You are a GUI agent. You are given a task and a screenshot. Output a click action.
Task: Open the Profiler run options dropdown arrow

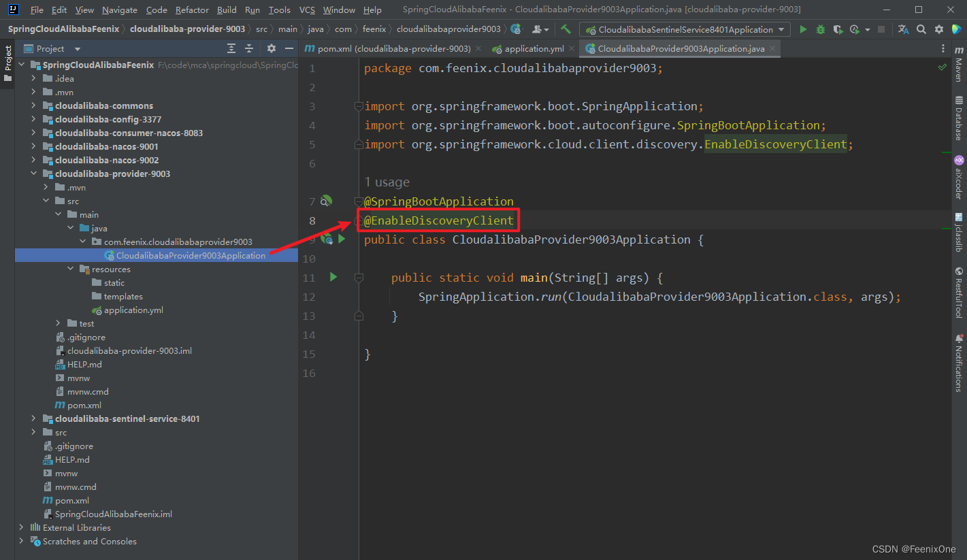coord(868,30)
